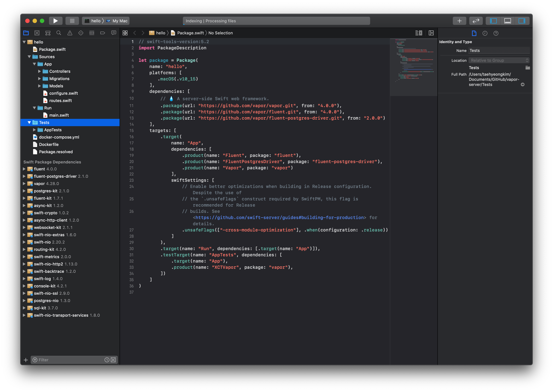Show the History inspector tab
Image resolution: width=553 pixels, height=392 pixels.
tap(485, 33)
